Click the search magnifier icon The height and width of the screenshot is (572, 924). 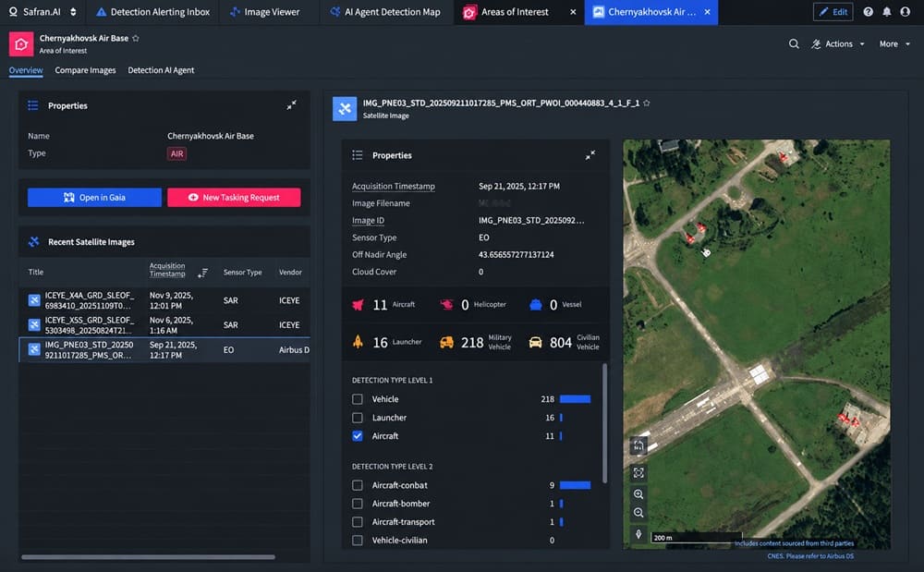tap(794, 43)
